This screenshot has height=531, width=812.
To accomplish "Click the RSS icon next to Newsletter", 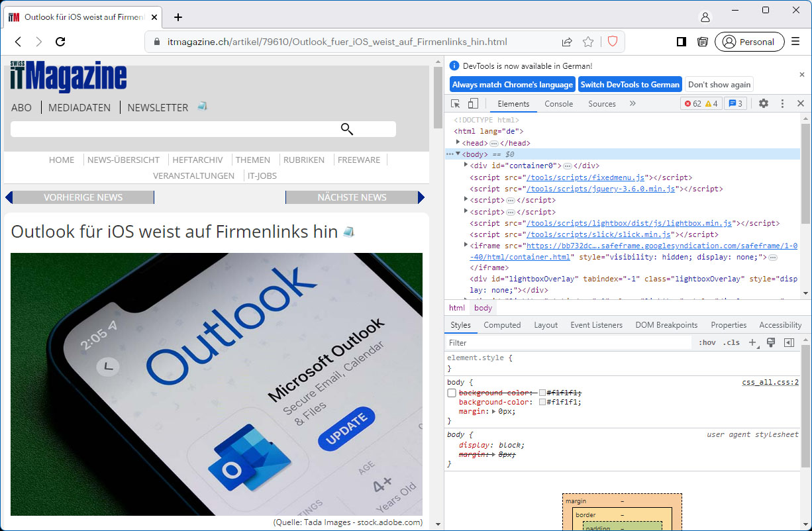I will (x=202, y=106).
